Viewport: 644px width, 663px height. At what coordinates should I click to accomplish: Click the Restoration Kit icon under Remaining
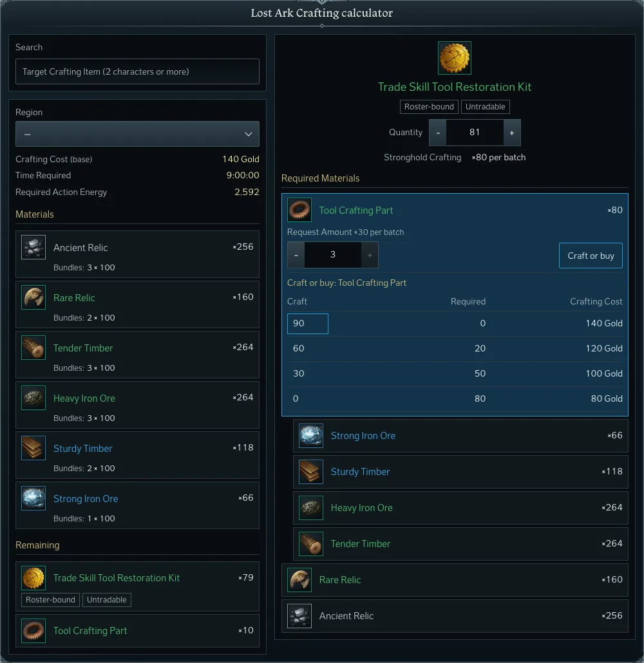pos(33,578)
